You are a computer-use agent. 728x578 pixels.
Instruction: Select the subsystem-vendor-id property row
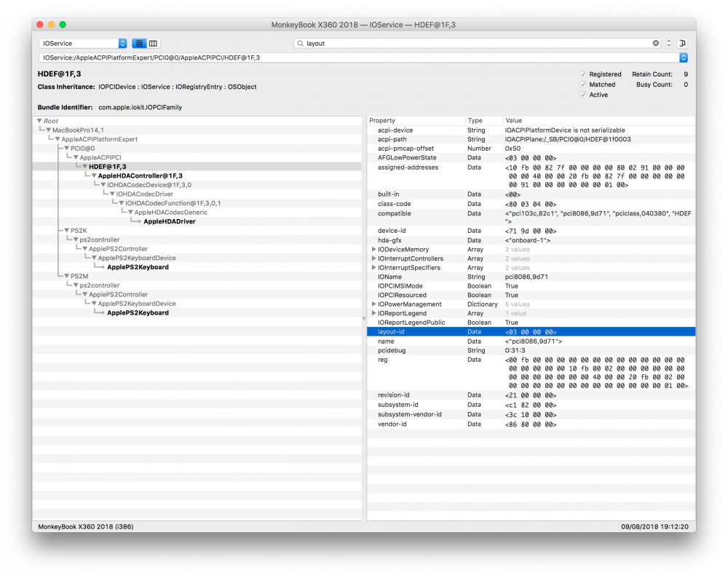tap(531, 414)
